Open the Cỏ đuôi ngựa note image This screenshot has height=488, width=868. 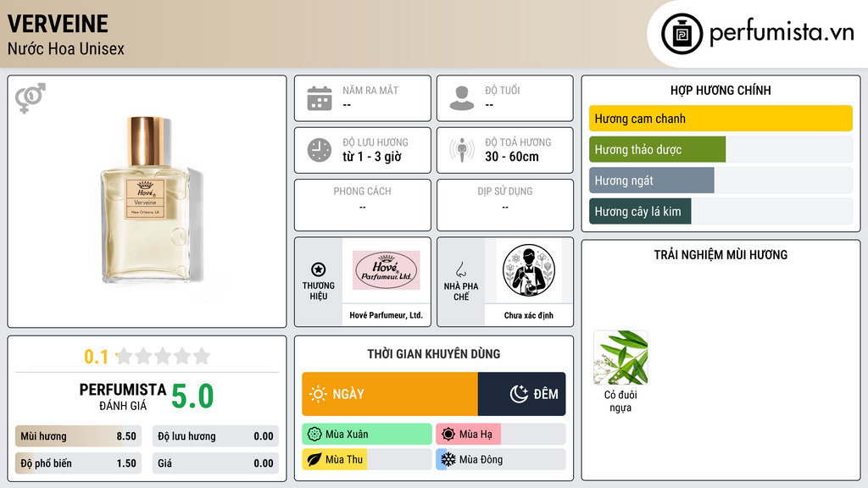(620, 358)
